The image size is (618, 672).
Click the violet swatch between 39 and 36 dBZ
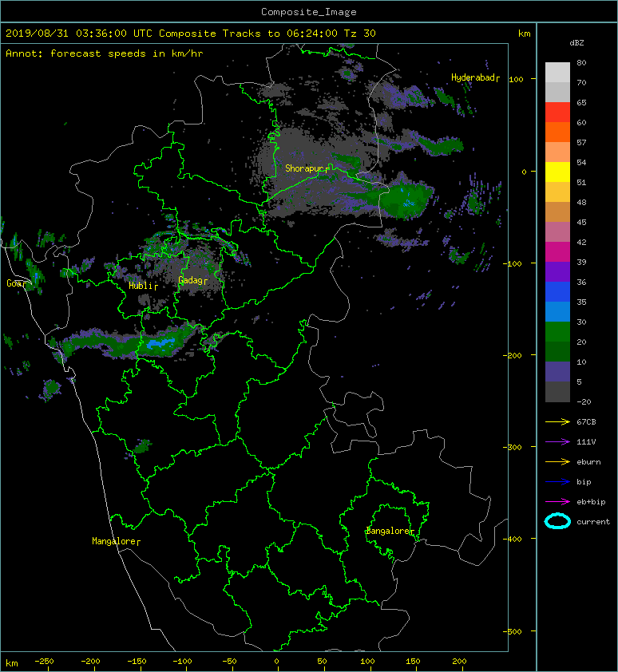(x=557, y=272)
